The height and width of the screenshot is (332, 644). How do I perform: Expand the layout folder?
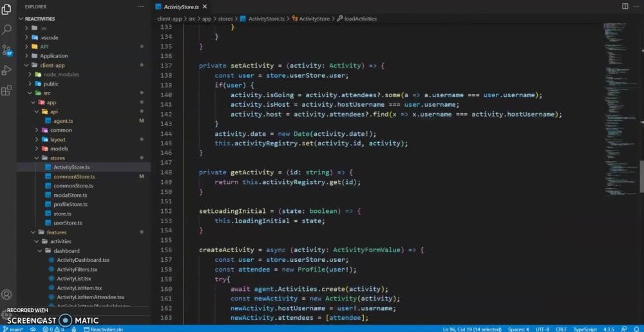pos(84,139)
